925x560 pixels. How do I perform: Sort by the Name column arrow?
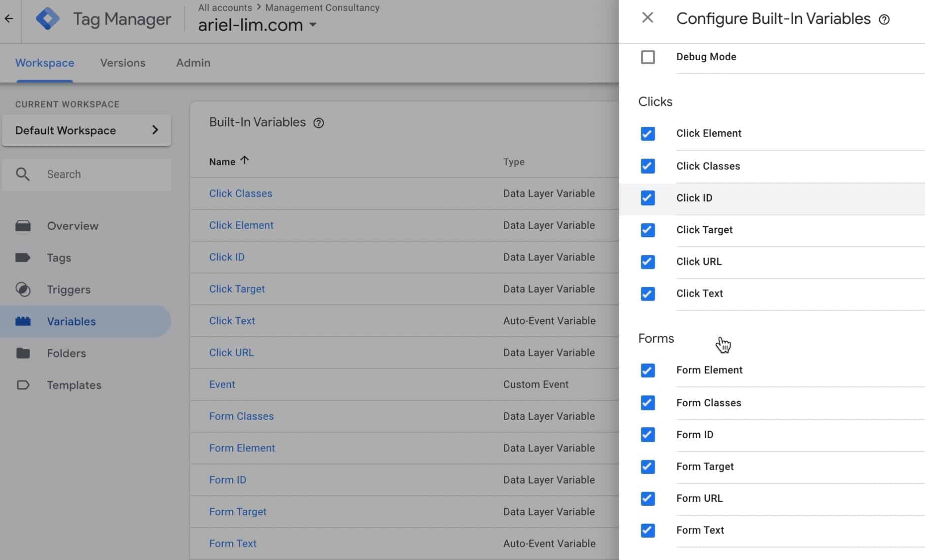point(244,161)
